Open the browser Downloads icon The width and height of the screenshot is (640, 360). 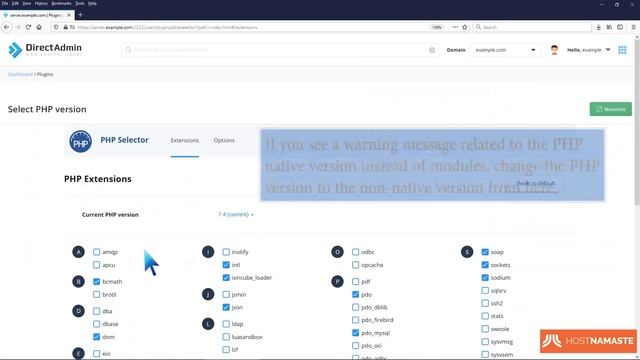pos(598,27)
